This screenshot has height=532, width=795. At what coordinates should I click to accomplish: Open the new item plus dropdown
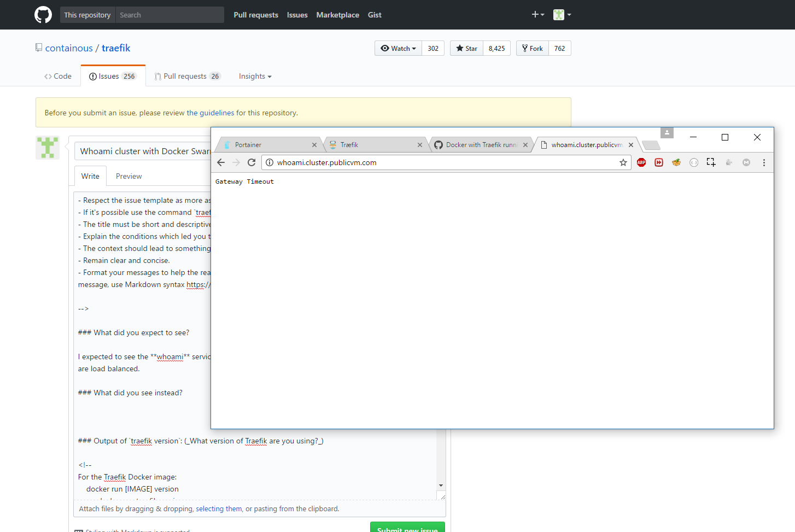coord(537,15)
